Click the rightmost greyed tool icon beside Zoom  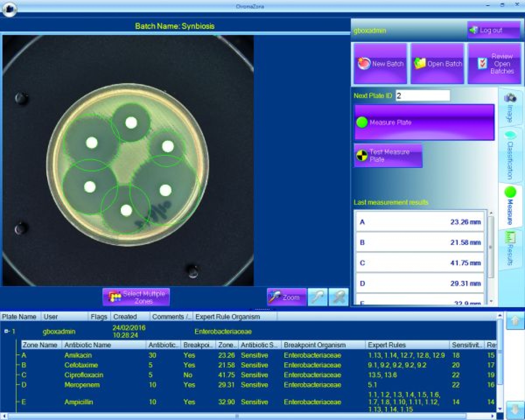click(x=338, y=297)
